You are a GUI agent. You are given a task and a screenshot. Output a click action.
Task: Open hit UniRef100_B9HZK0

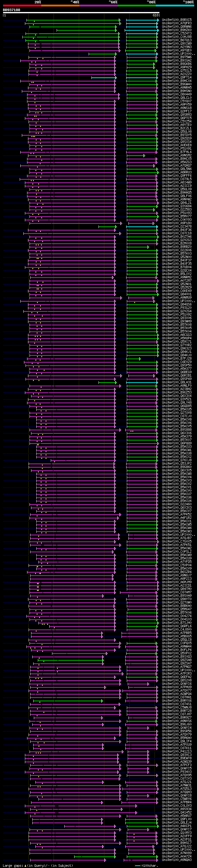(x=177, y=30)
